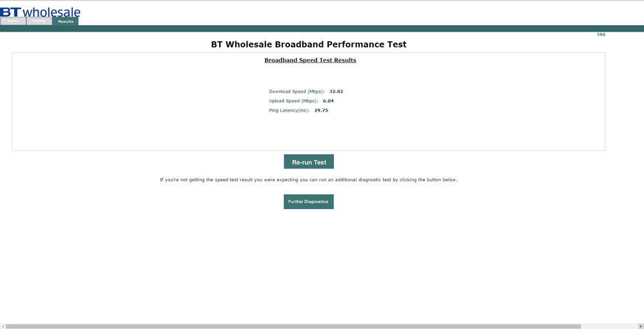
Task: Start Further Diagnostics
Action: [x=309, y=201]
